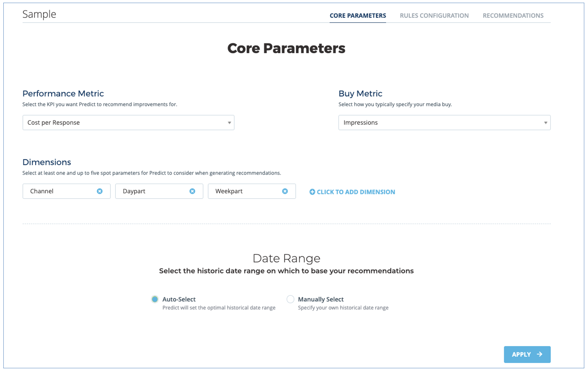Switch to Manually Select date range
Image resolution: width=588 pixels, height=370 pixels.
coord(290,299)
